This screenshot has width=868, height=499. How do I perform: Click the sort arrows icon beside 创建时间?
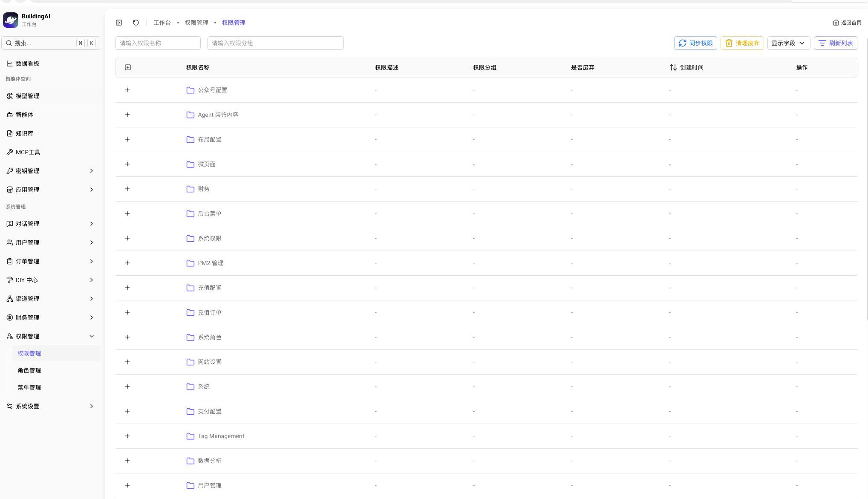[x=673, y=67]
